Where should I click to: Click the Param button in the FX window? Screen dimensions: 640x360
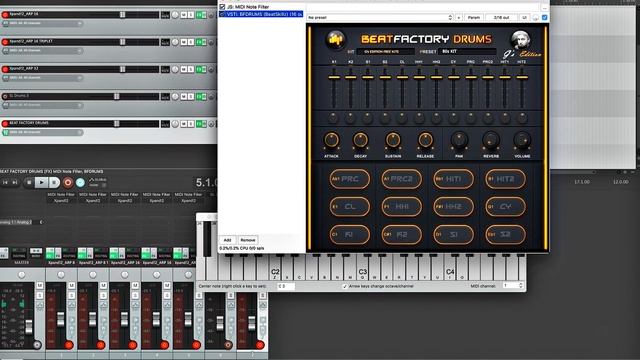473,18
